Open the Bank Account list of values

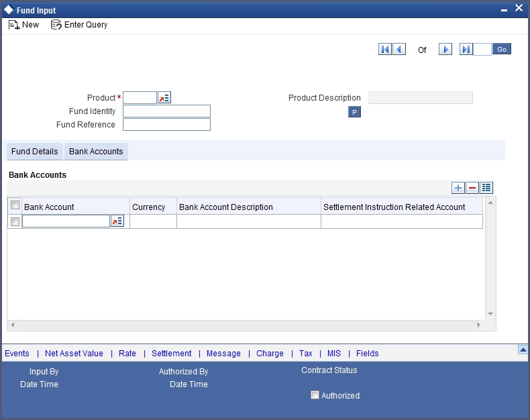(x=117, y=221)
